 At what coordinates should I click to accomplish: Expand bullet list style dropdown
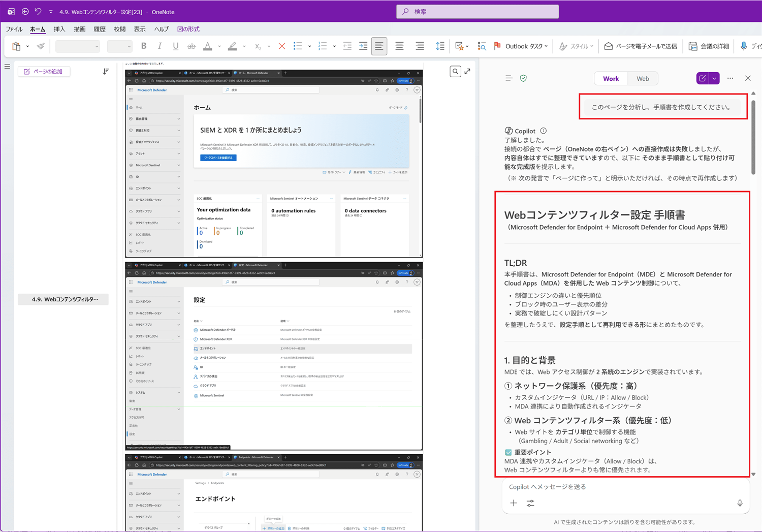pyautogui.click(x=309, y=46)
